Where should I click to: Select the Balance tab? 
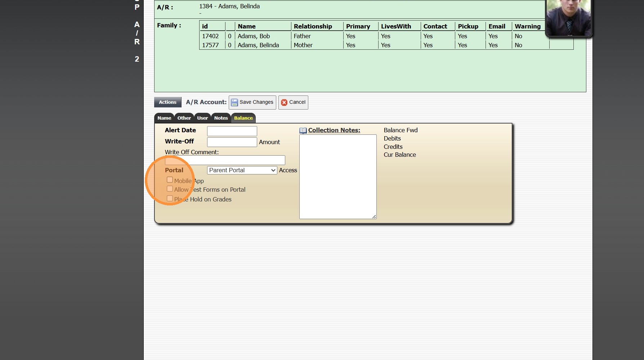pos(243,118)
